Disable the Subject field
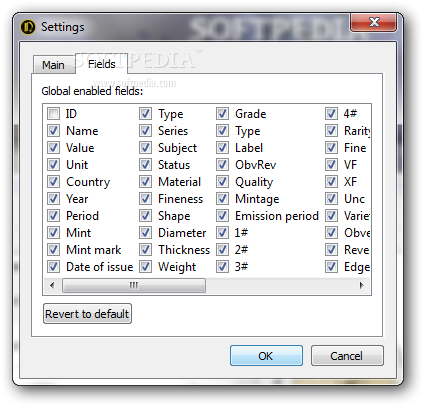This screenshot has width=424, height=406. (145, 148)
